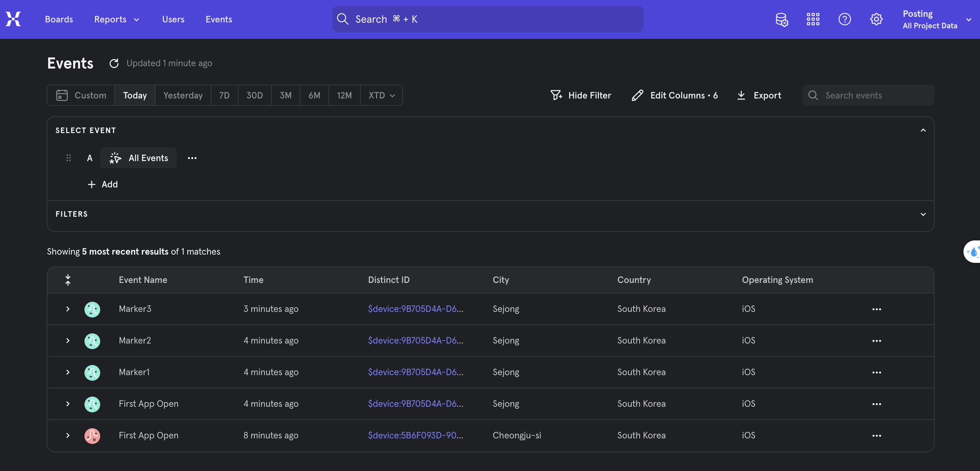This screenshot has width=980, height=471.
Task: Refresh the events list
Action: coord(114,63)
